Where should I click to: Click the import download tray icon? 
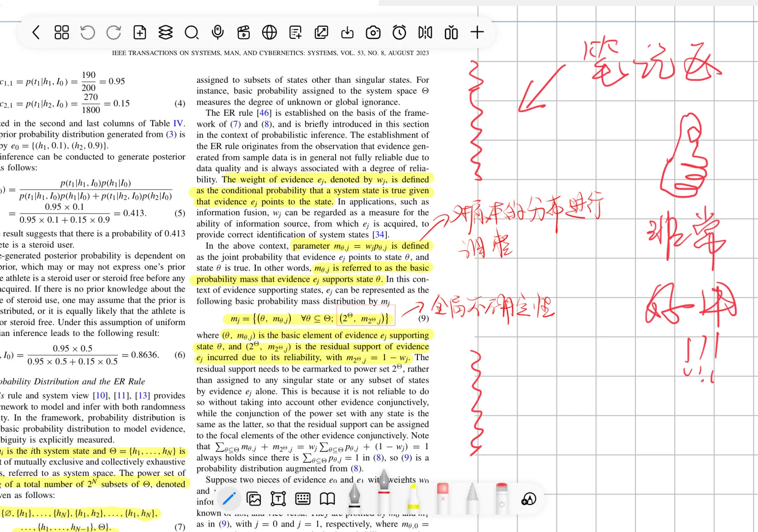(x=347, y=33)
